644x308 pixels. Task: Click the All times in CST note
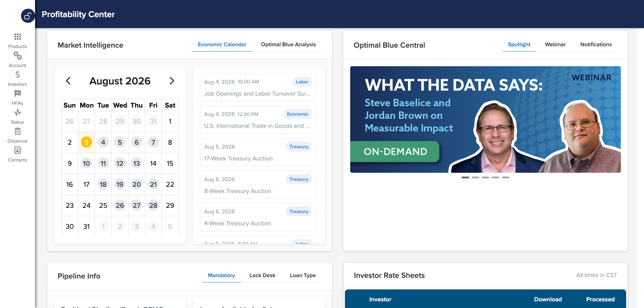coord(596,275)
